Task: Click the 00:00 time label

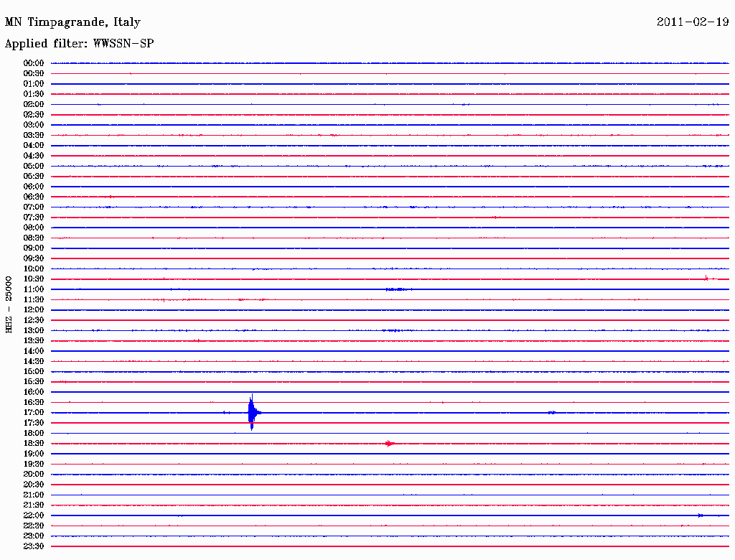Action: (34, 63)
